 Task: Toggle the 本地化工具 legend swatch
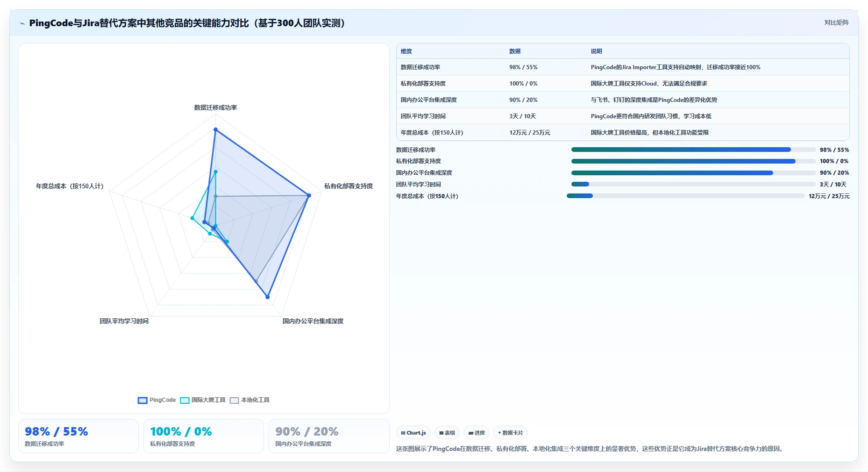[x=234, y=400]
